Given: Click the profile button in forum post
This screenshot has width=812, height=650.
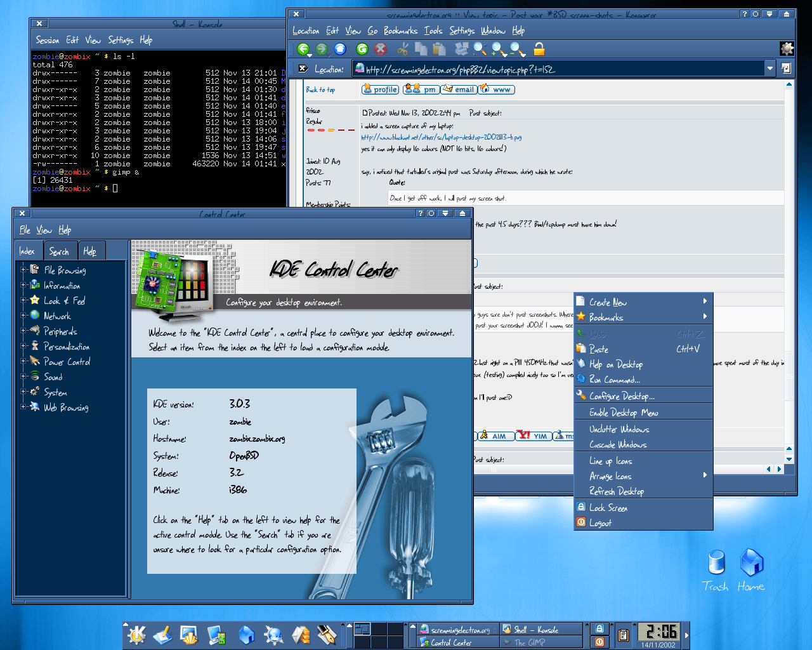Looking at the screenshot, I should (381, 90).
